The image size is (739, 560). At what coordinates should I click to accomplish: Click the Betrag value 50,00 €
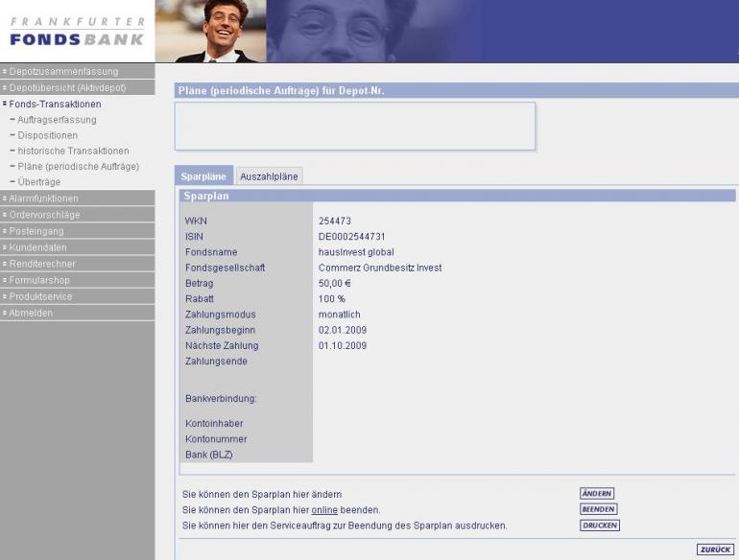pos(335,283)
